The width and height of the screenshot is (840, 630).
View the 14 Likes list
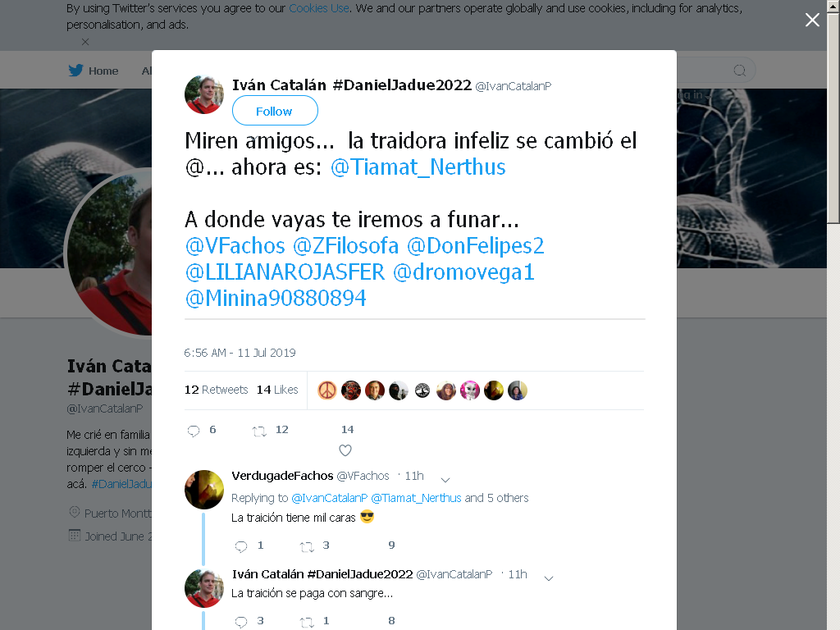(x=277, y=390)
